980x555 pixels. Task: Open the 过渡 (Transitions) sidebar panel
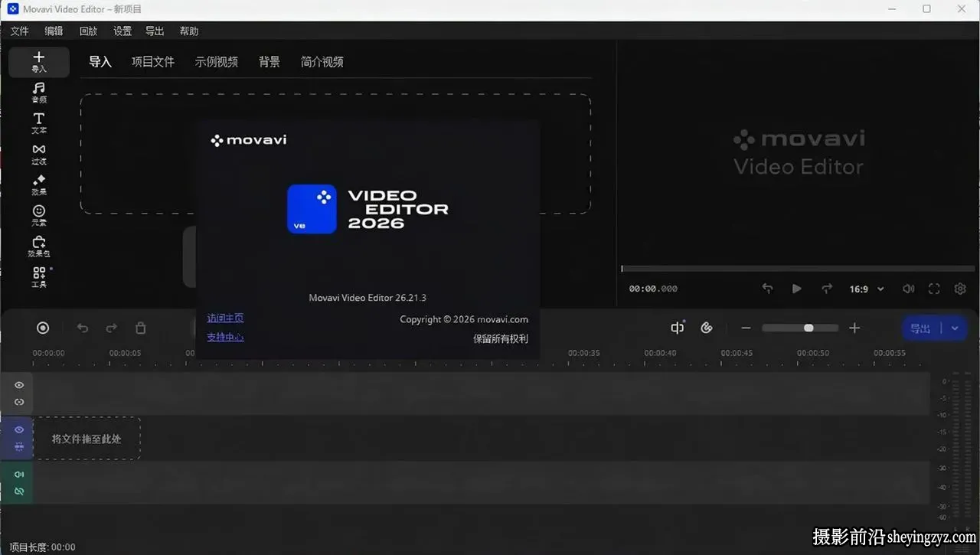pyautogui.click(x=39, y=154)
